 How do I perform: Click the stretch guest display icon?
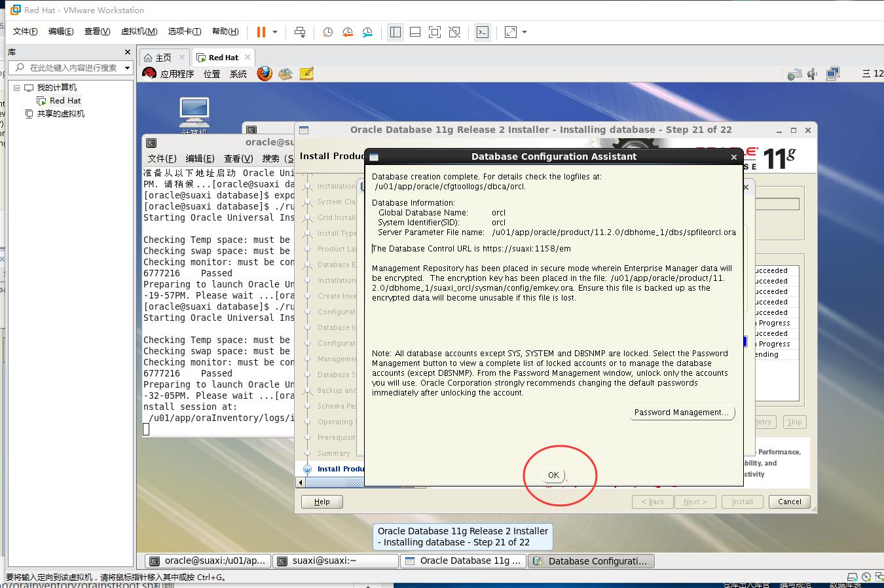pos(511,32)
